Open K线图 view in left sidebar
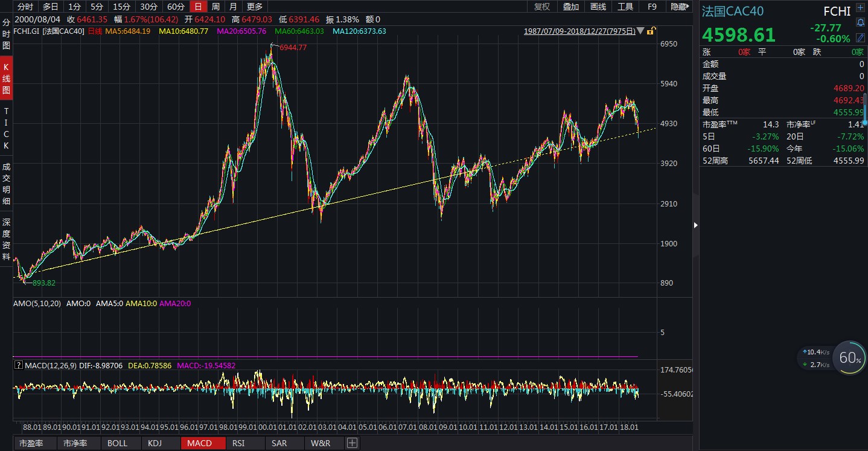 pos(6,78)
